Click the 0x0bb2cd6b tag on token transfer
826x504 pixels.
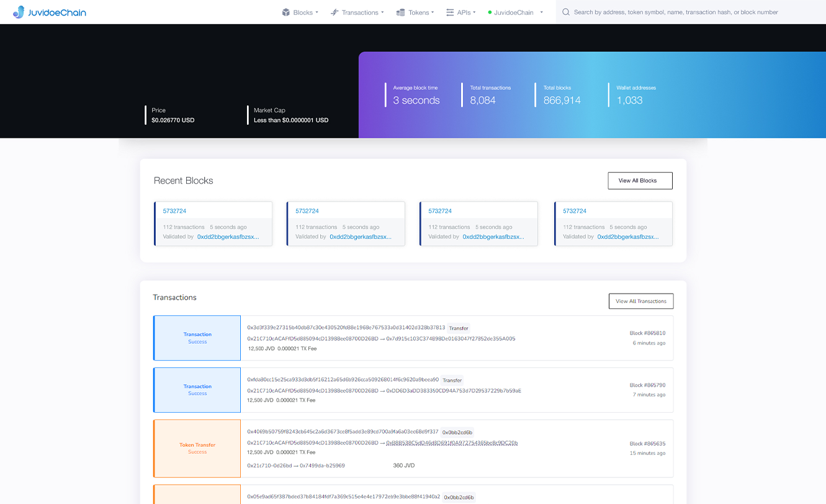[x=457, y=432]
